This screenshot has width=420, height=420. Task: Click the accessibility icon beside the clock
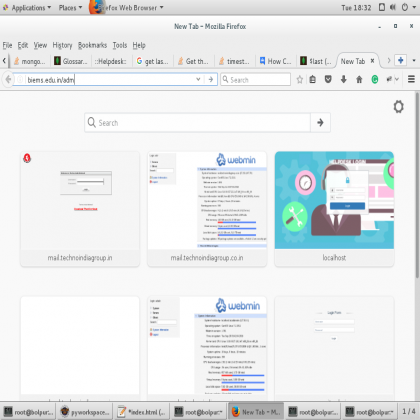(382, 7)
